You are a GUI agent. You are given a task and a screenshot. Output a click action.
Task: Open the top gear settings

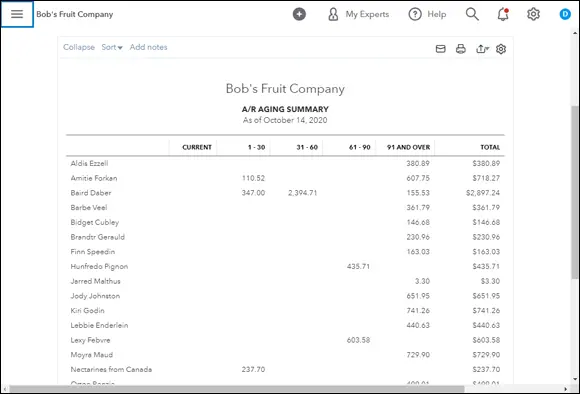tap(533, 14)
